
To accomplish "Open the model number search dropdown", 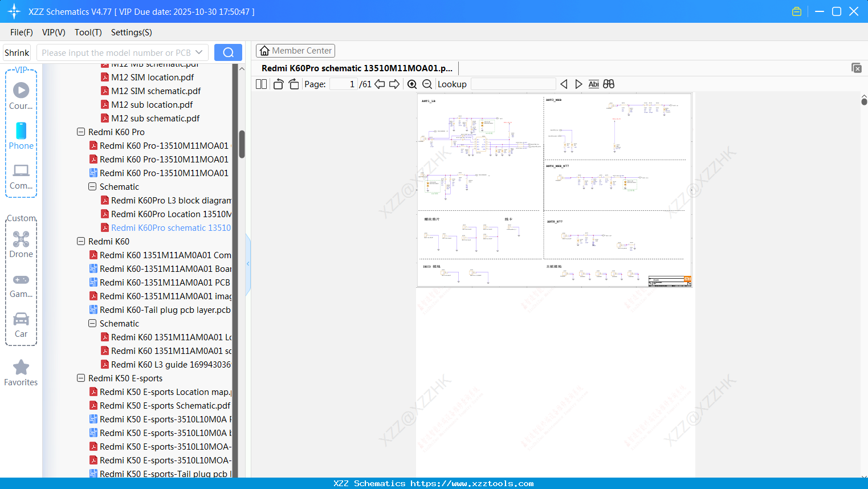I will (x=198, y=52).
